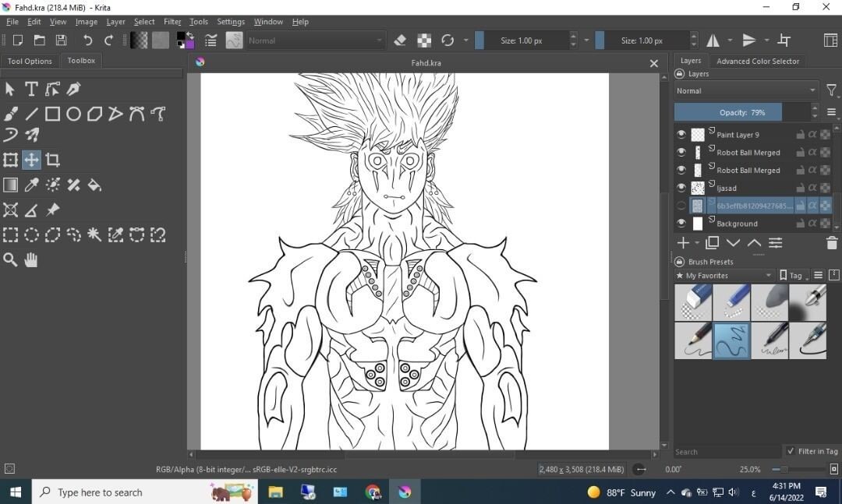Switch to the Advanced Color Selector tab

[758, 61]
